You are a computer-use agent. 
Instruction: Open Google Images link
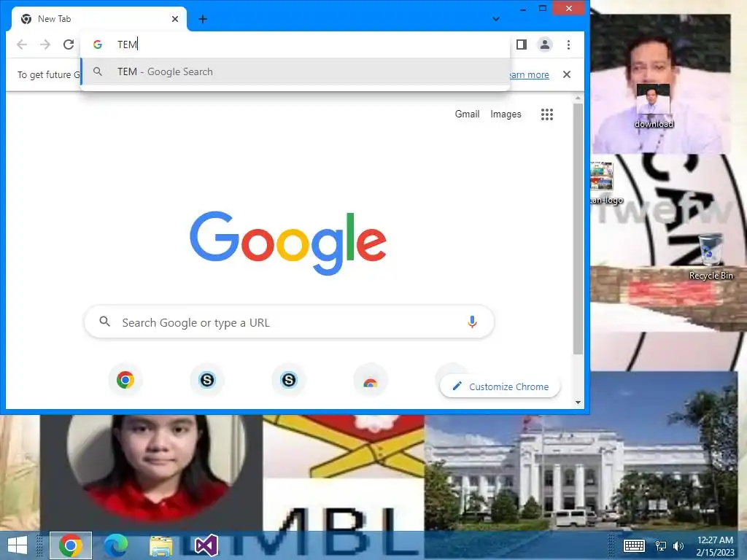pos(506,114)
